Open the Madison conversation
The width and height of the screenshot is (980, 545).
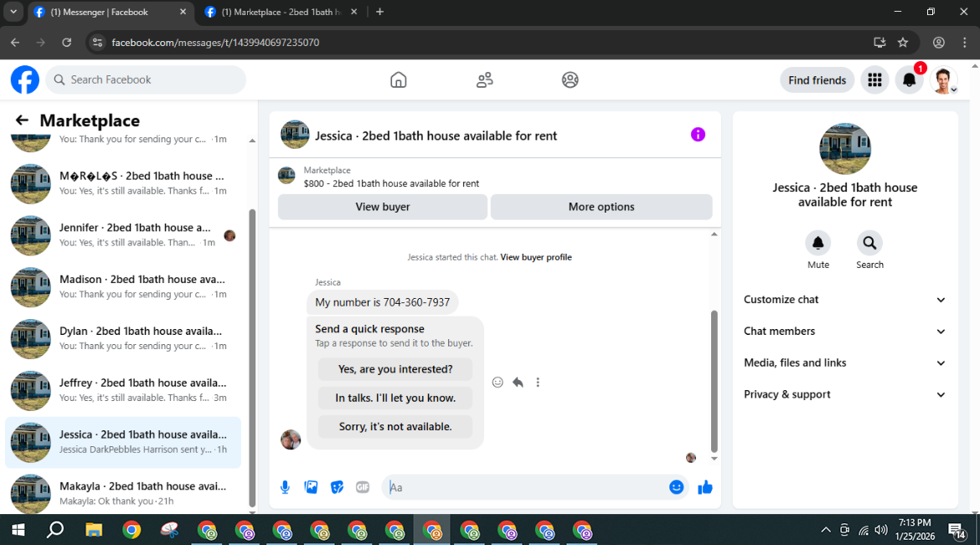(x=123, y=287)
